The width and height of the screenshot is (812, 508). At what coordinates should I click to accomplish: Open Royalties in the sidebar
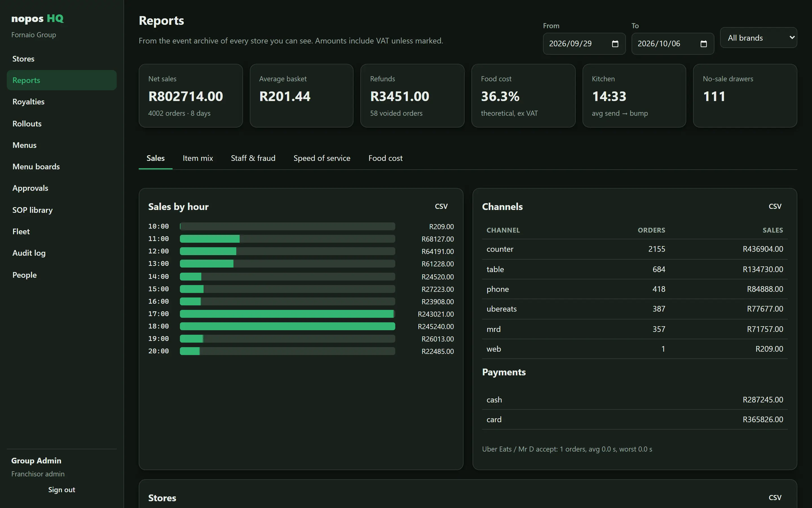[62, 102]
